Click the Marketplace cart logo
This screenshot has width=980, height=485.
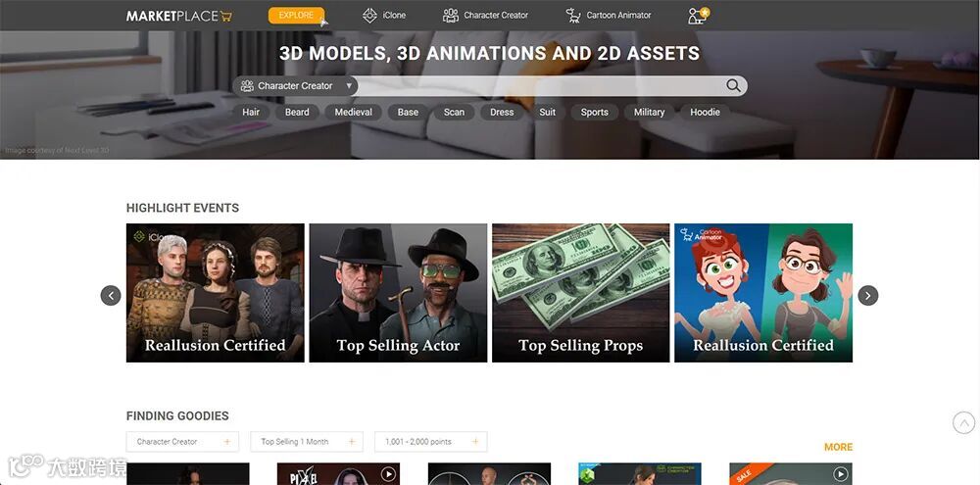[179, 16]
